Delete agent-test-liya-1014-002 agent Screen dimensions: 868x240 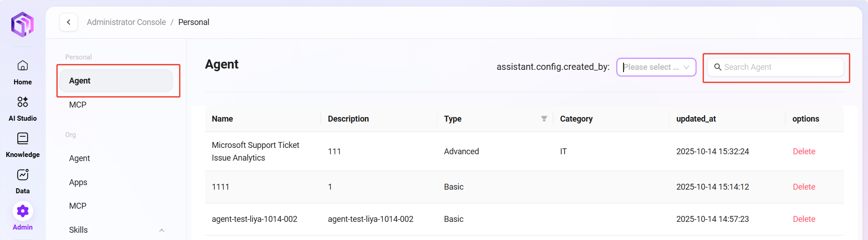tap(803, 219)
